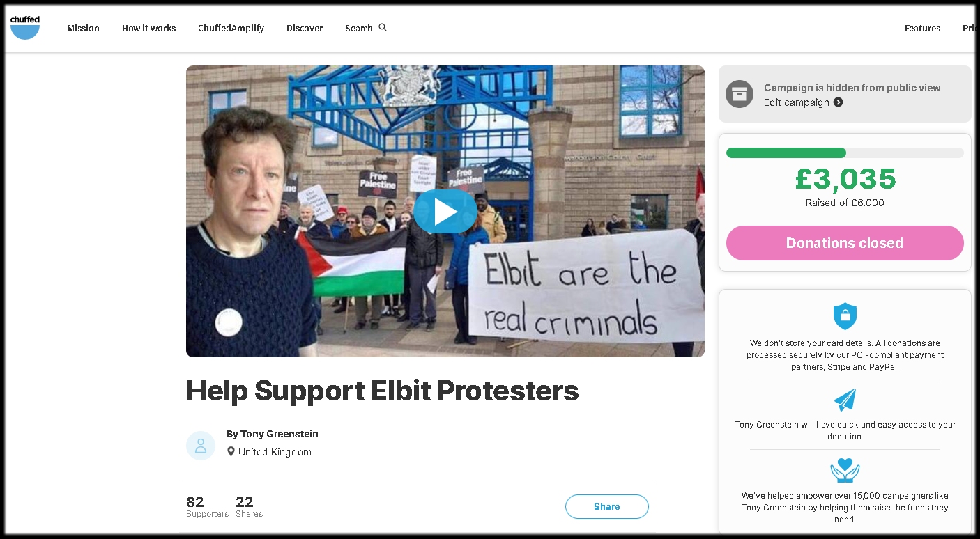980x539 pixels.
Task: Click Tony Greenstein's avatar placeholder
Action: tap(201, 446)
